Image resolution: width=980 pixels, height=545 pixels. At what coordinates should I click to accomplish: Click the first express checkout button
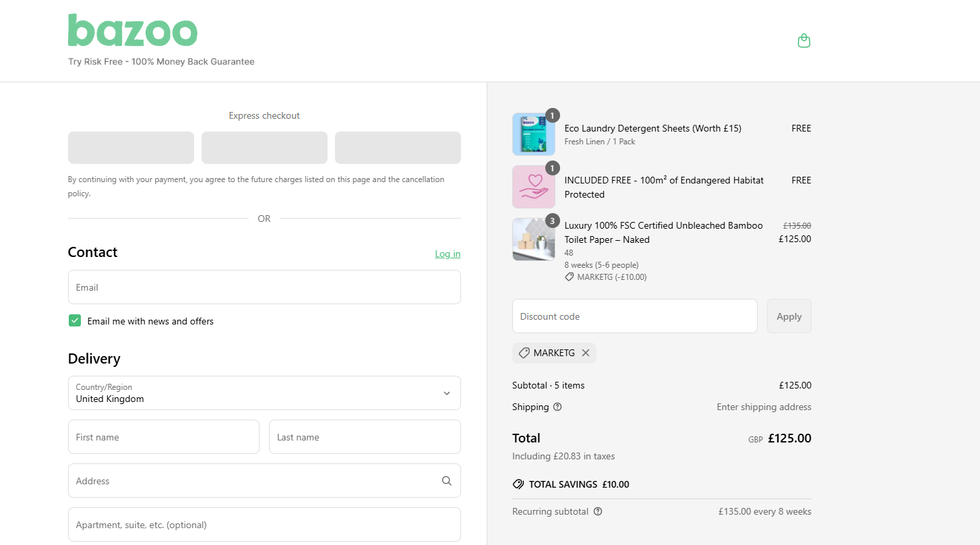tap(131, 148)
